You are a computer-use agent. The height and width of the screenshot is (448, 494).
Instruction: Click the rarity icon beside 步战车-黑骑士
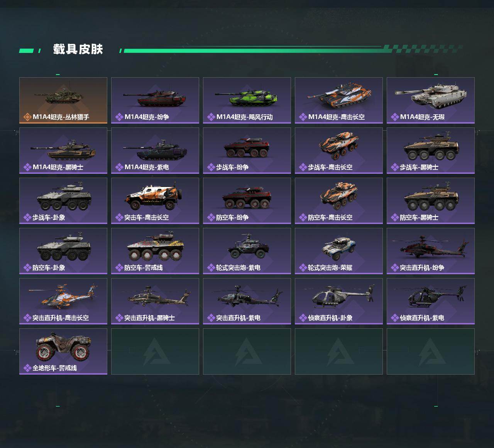395,167
